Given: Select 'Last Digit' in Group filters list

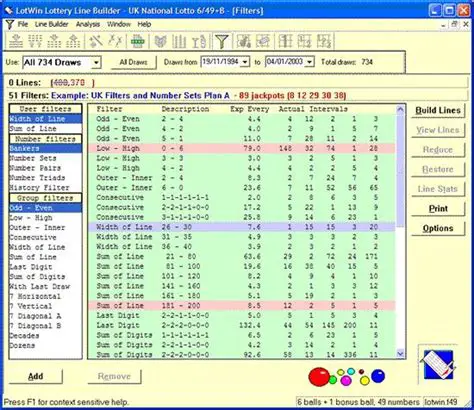Looking at the screenshot, I should [x=45, y=267].
